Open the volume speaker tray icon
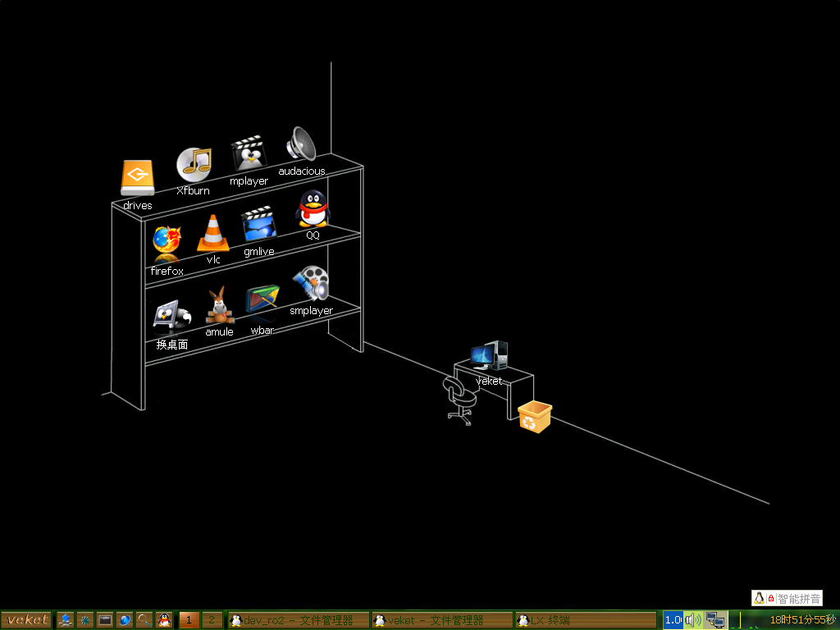 pyautogui.click(x=693, y=620)
